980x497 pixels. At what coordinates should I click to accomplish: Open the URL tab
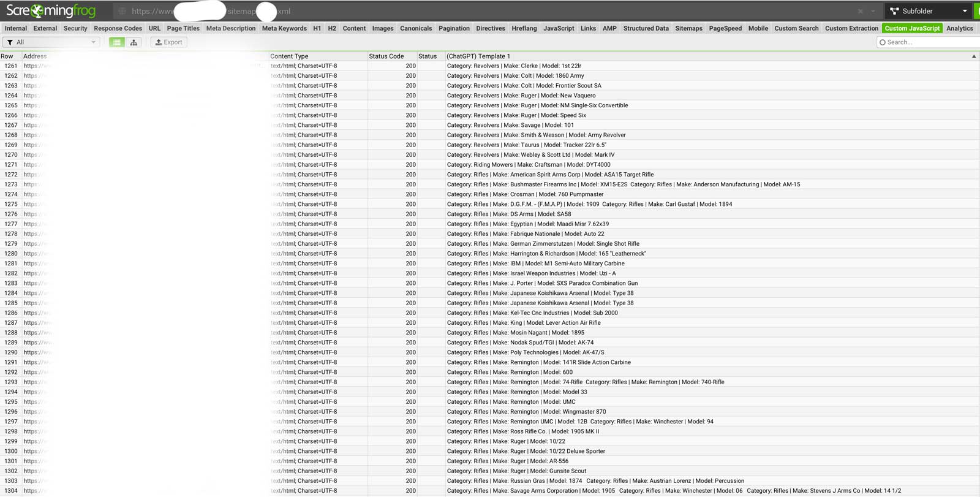click(x=154, y=28)
